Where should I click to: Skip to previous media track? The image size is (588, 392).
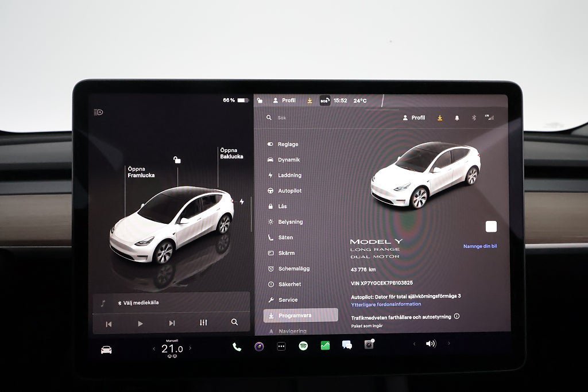tap(109, 324)
